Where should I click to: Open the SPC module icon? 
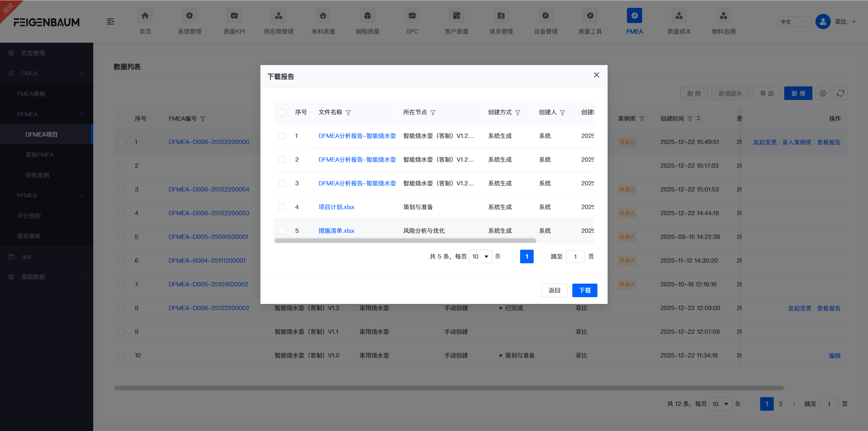coord(412,16)
